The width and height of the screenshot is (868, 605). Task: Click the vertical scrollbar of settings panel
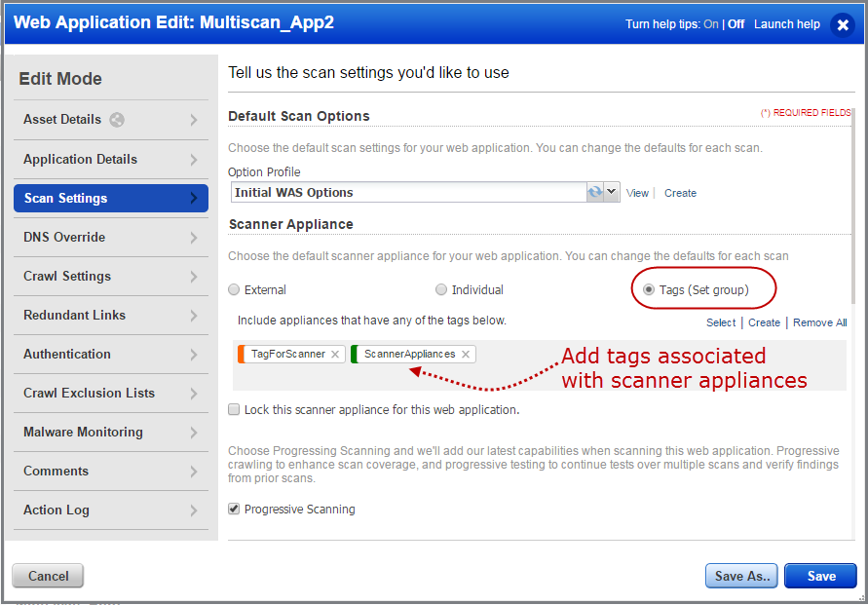pyautogui.click(x=853, y=206)
